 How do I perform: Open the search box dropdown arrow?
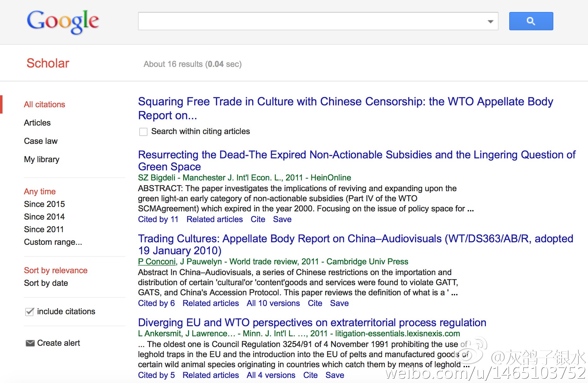point(490,21)
